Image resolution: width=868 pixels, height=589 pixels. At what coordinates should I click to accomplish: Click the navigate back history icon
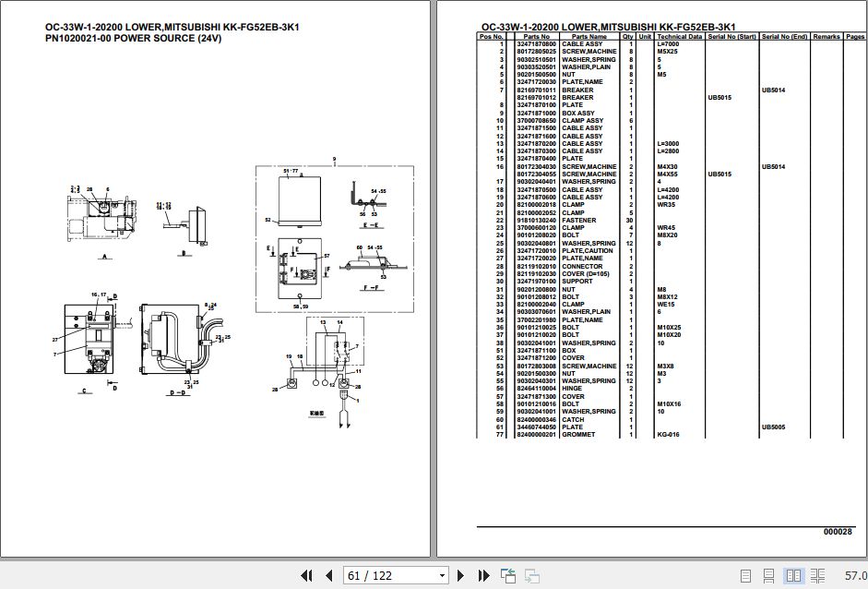point(507,574)
